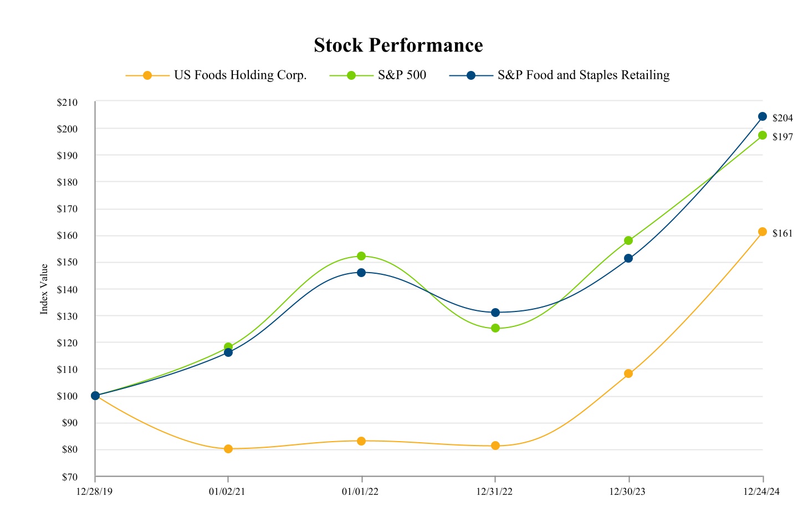Click the $150 y-axis tick label
The height and width of the screenshot is (532, 798).
coord(67,263)
